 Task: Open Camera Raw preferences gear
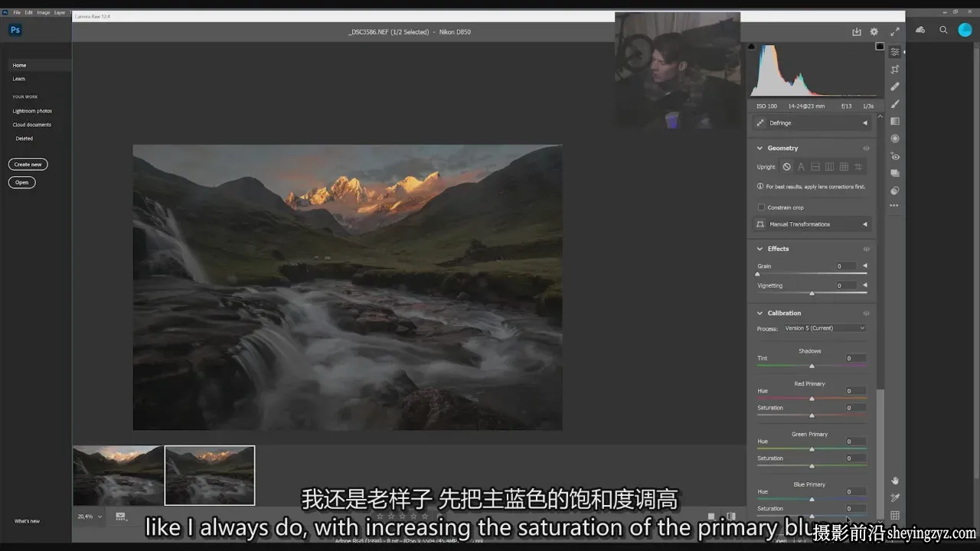pyautogui.click(x=874, y=32)
